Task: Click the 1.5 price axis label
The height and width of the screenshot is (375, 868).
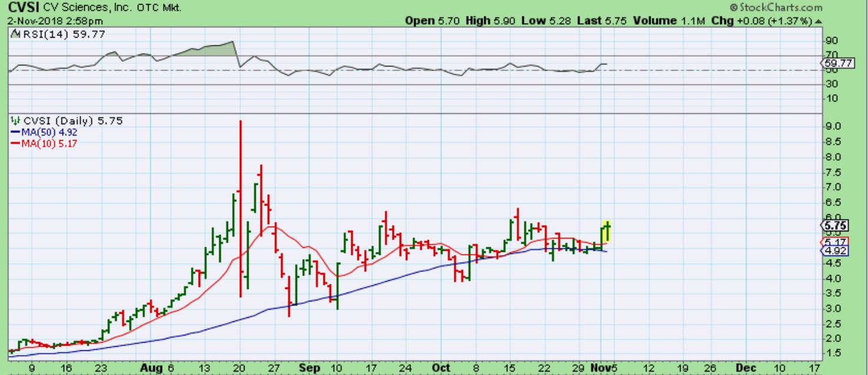Action: coord(833,354)
